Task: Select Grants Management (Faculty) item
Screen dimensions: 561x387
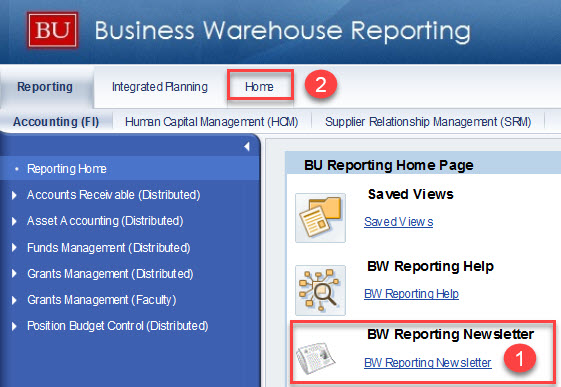Action: point(102,300)
